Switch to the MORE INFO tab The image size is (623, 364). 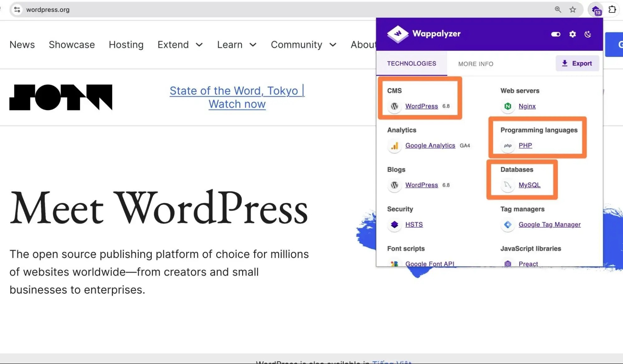[476, 64]
